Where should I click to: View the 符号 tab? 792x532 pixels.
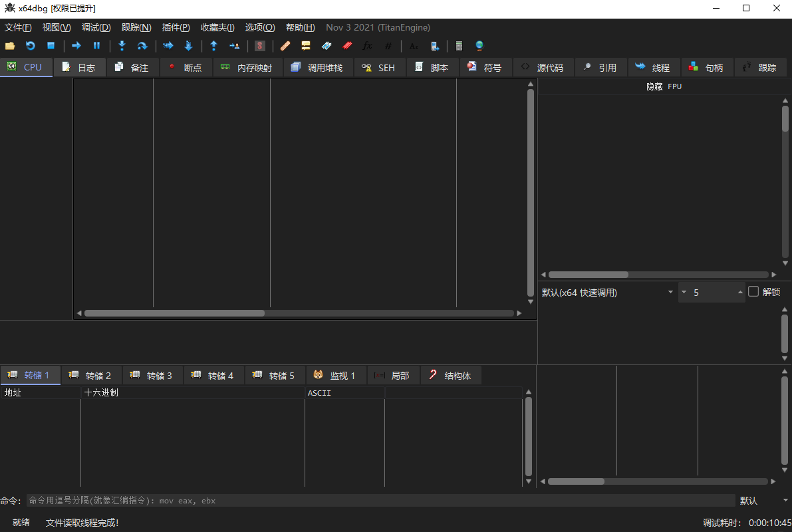(x=485, y=67)
